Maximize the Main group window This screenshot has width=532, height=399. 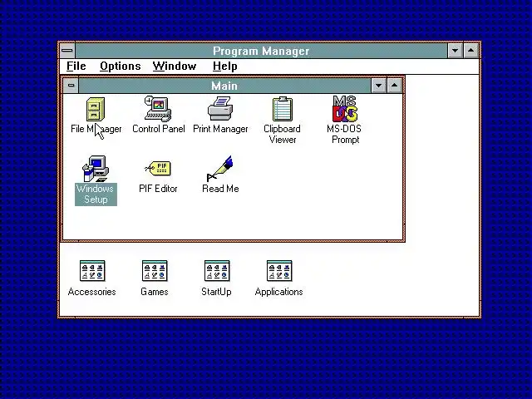coord(394,86)
